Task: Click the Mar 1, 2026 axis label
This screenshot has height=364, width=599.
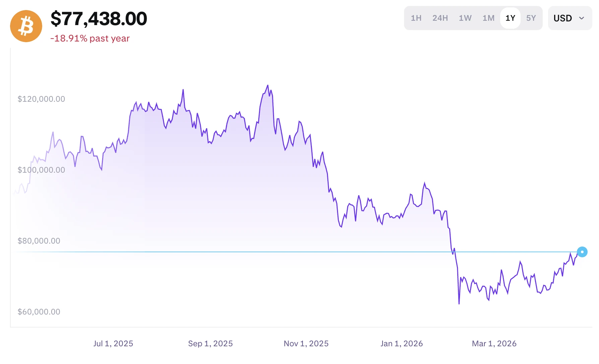Action: (494, 344)
